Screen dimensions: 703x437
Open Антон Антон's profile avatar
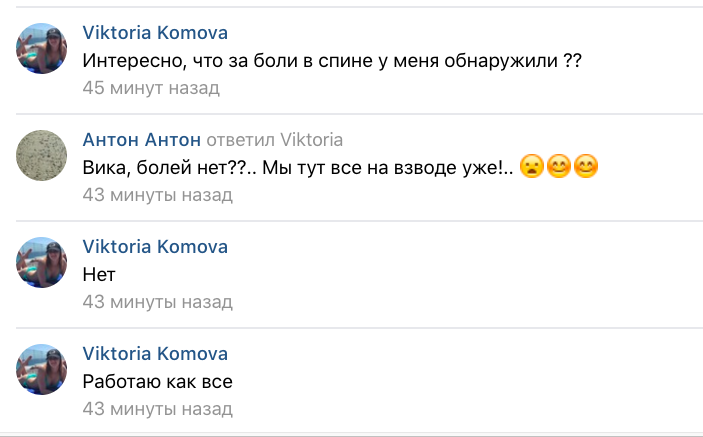[x=43, y=156]
